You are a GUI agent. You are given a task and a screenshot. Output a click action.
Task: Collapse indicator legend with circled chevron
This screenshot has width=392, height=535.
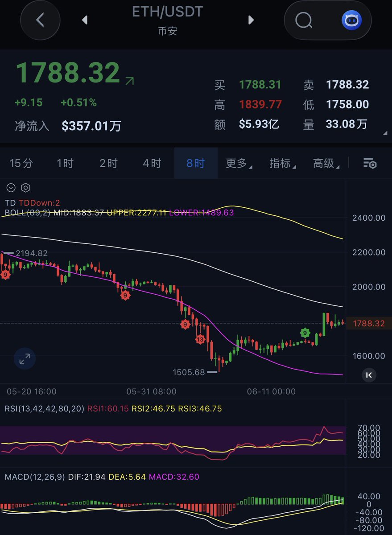coord(11,188)
